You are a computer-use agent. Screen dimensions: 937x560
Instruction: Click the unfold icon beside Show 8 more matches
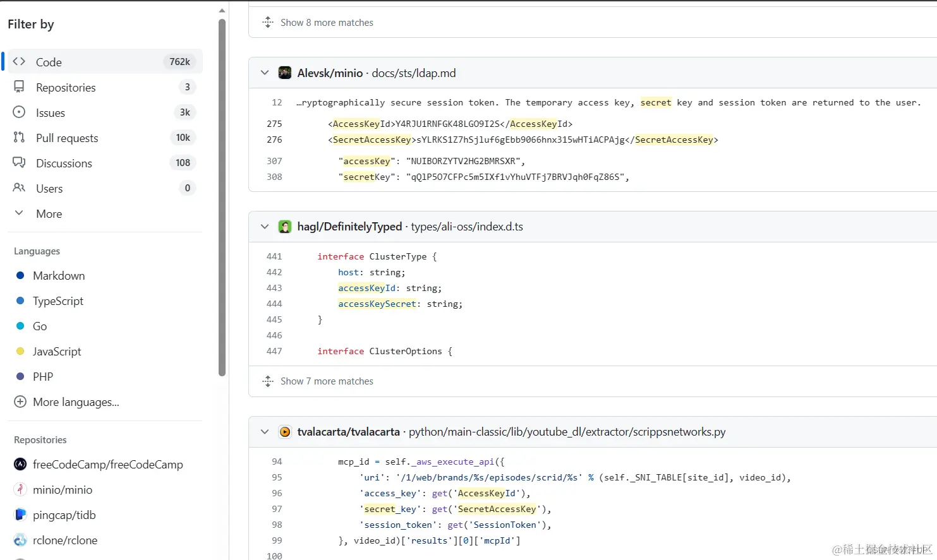(x=268, y=22)
